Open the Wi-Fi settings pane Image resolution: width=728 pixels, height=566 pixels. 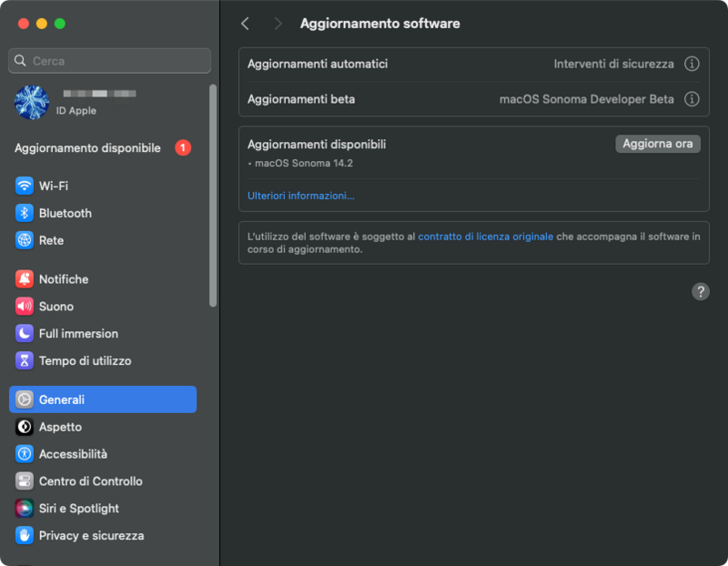(103, 186)
